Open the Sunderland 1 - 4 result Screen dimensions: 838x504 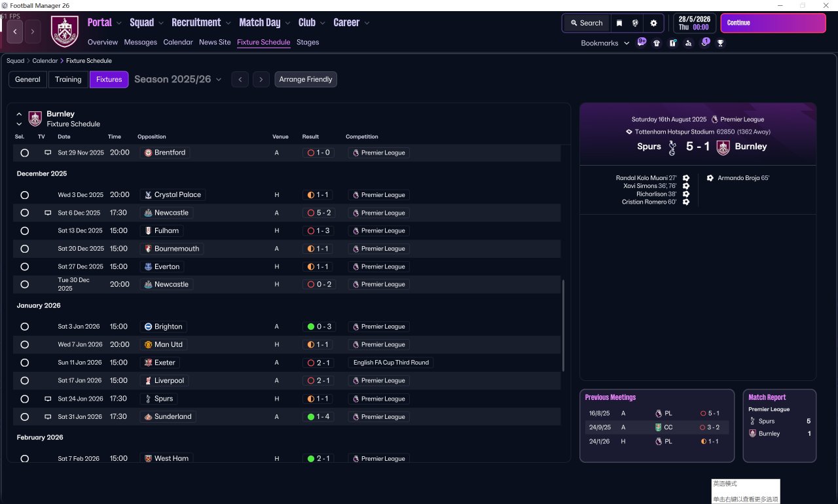[319, 416]
